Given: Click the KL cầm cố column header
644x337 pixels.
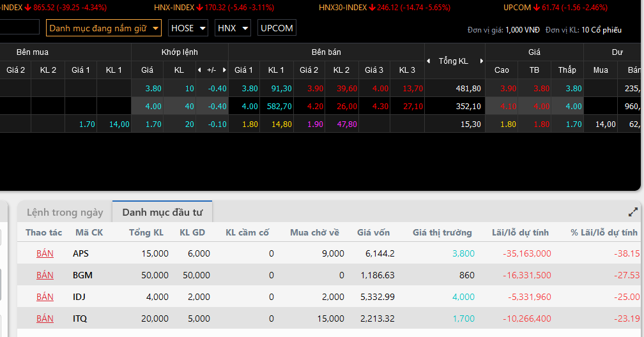Looking at the screenshot, I should (x=247, y=232).
